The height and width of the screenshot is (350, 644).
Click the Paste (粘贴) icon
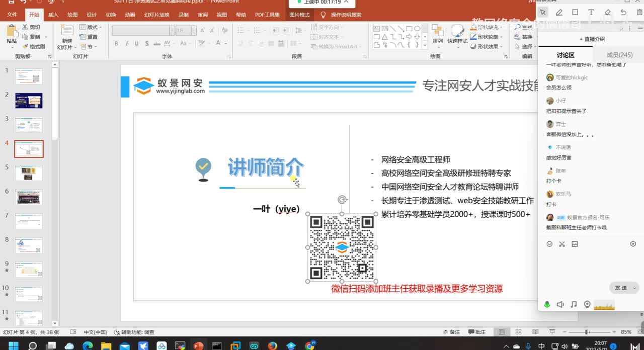coord(11,31)
